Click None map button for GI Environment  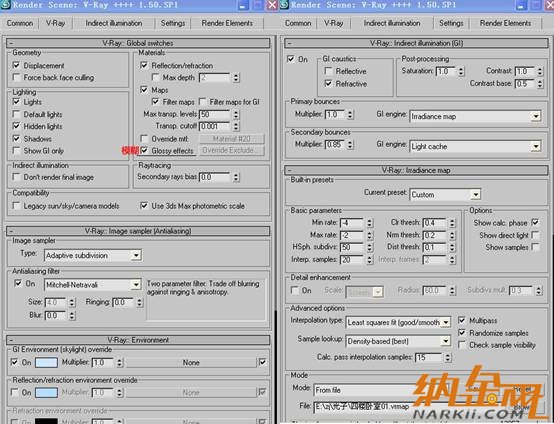pyautogui.click(x=191, y=363)
